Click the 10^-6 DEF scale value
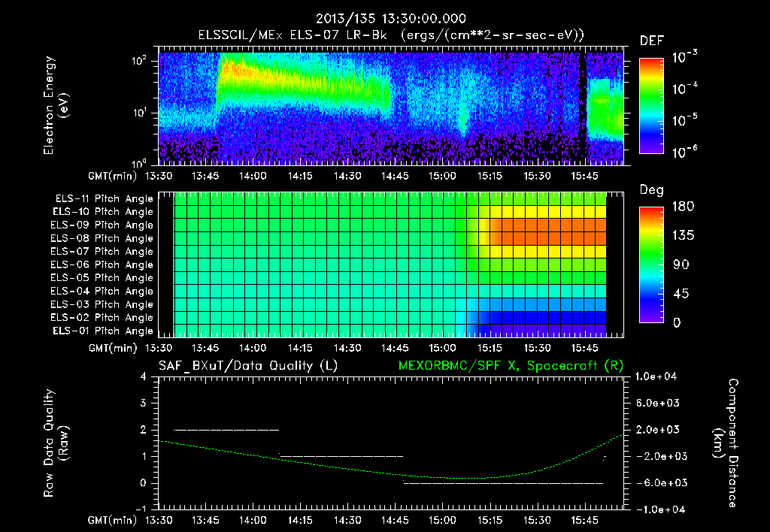Viewport: 770px width, 532px height. coord(685,152)
